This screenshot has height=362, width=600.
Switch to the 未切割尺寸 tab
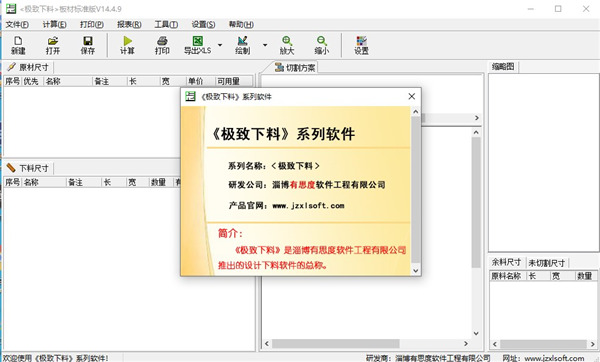coord(547,263)
